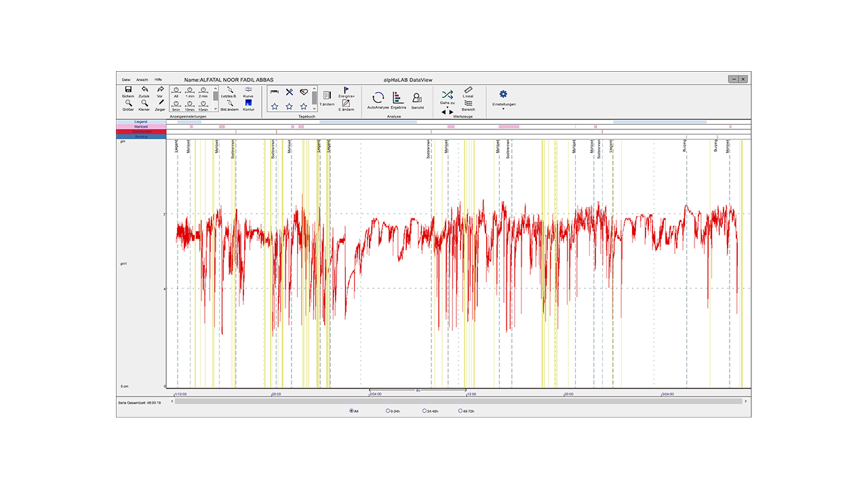Select the Bereich range tool
Image resolution: width=868 pixels, height=488 pixels.
tap(469, 103)
